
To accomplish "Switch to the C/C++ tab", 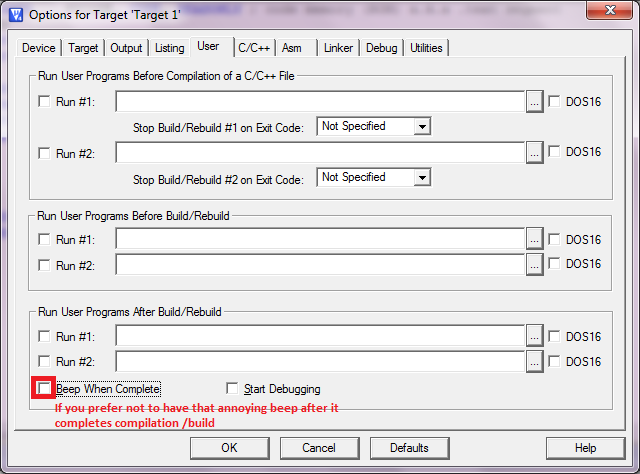I will [254, 47].
